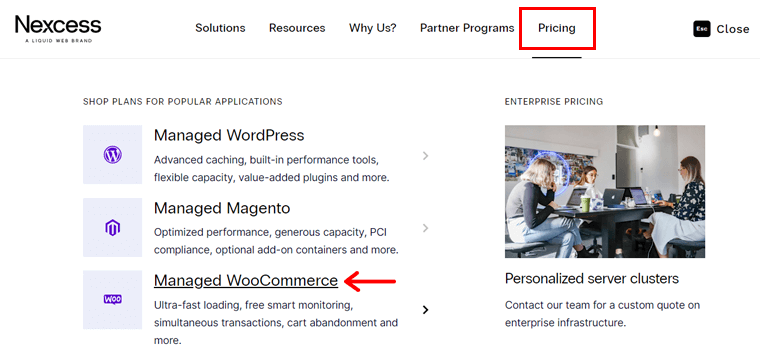Close the pricing mega menu
This screenshot has height=361, width=760.
coord(721,29)
